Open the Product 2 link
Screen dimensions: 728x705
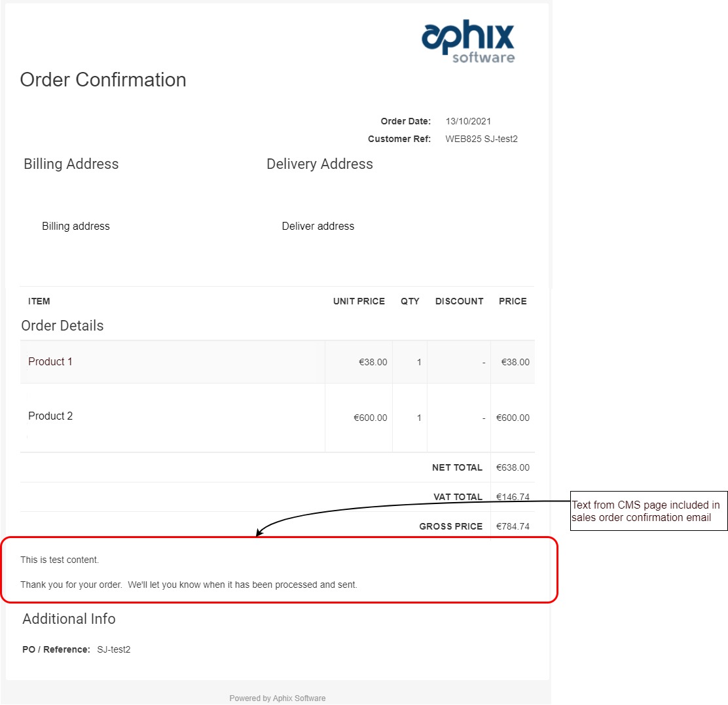click(50, 416)
